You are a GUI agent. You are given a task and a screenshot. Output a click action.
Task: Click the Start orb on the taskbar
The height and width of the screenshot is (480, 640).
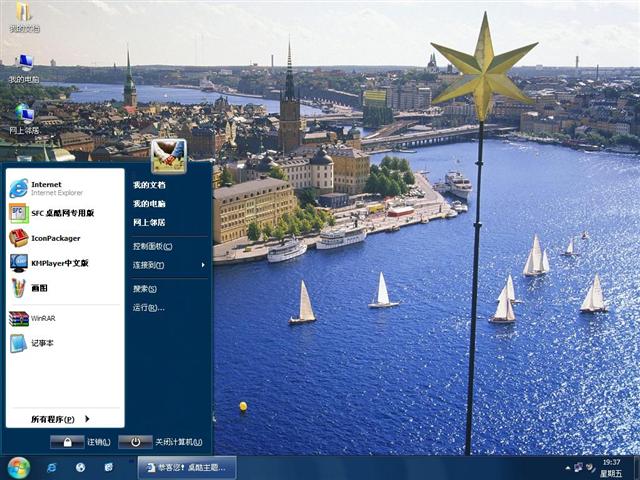click(x=18, y=467)
